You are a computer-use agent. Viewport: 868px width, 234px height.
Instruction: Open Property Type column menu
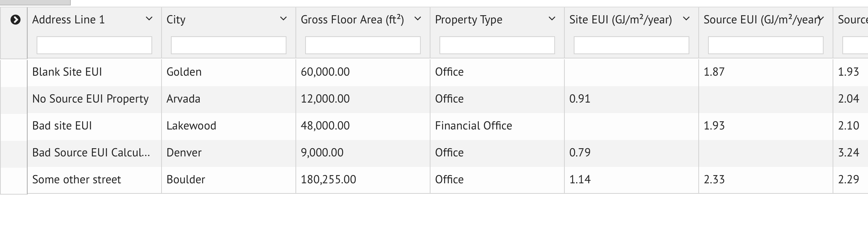(552, 19)
